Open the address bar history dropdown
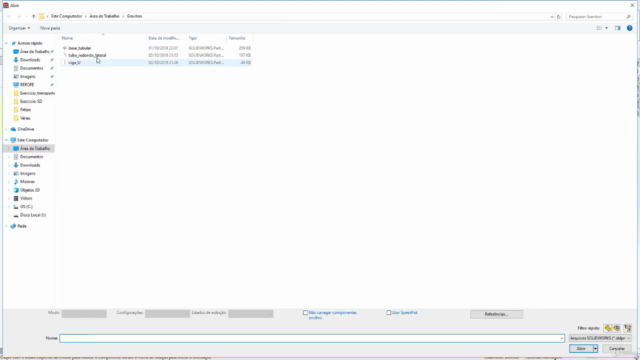Screen dimensions: 640x360 pos(551,17)
